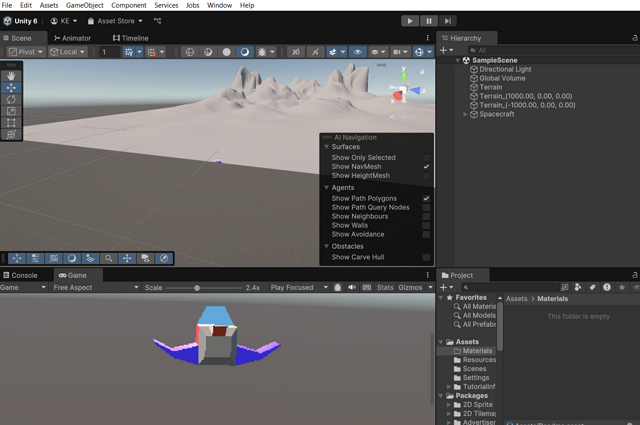
Task: Select the Rotate tool
Action: click(11, 99)
